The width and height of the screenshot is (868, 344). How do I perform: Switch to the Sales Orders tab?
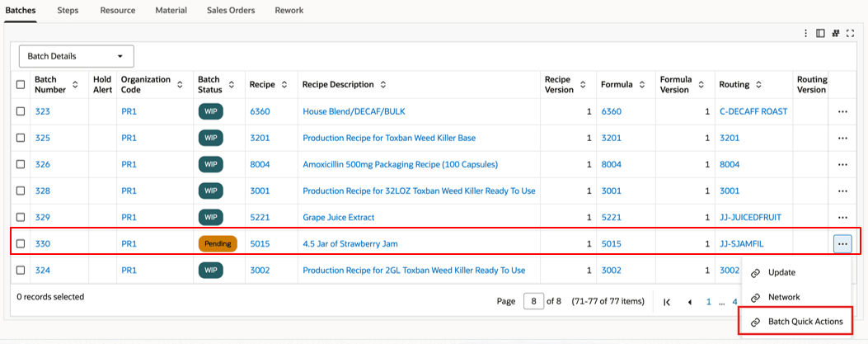[231, 11]
